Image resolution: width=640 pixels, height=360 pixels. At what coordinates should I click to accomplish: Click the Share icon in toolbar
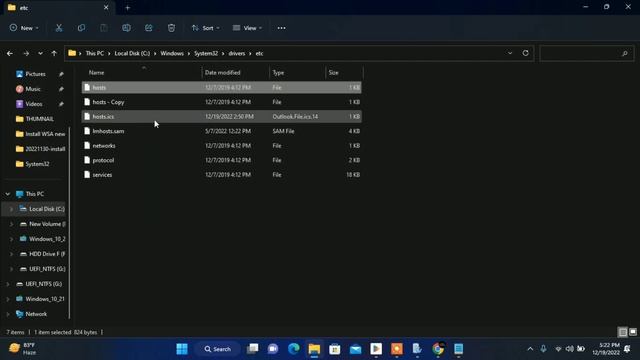pyautogui.click(x=149, y=28)
